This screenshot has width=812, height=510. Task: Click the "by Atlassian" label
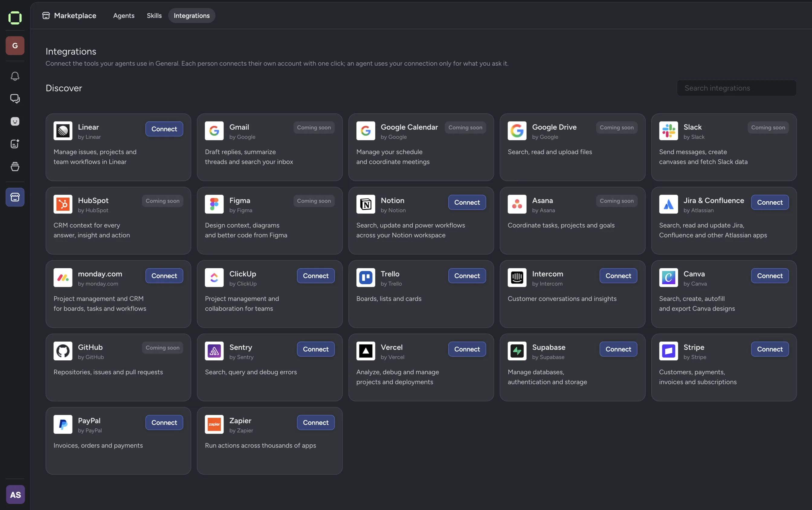(x=698, y=210)
